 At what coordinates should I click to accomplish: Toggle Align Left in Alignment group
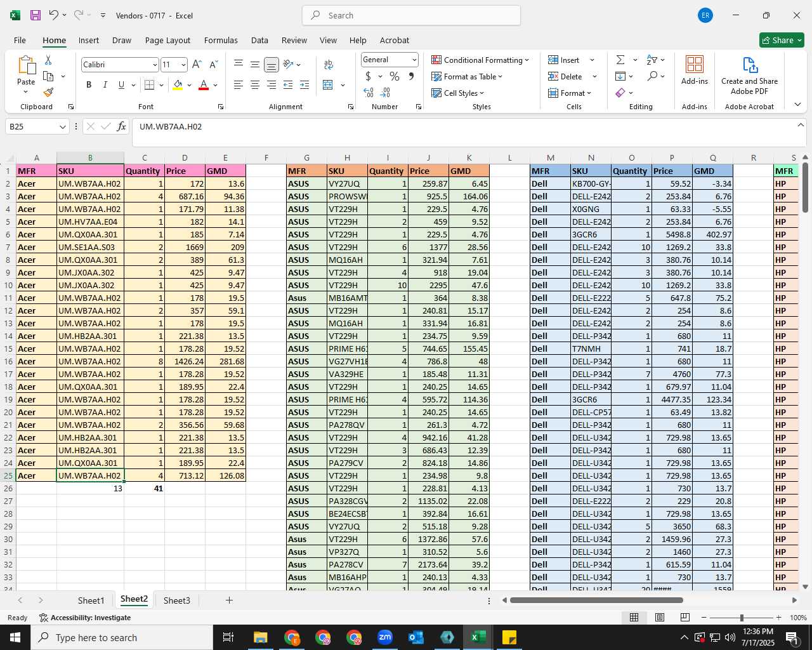coord(239,85)
